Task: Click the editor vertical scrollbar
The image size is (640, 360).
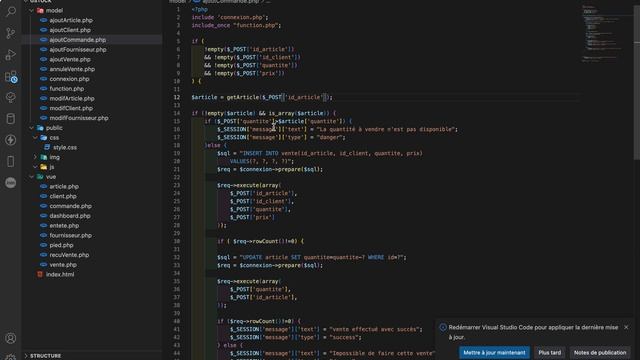Action: [637, 82]
